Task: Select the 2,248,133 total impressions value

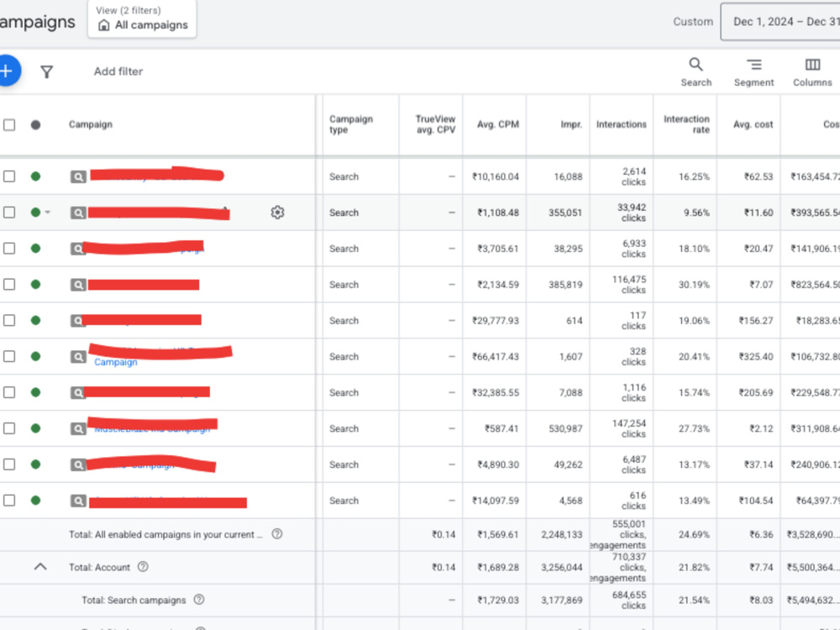Action: click(561, 534)
